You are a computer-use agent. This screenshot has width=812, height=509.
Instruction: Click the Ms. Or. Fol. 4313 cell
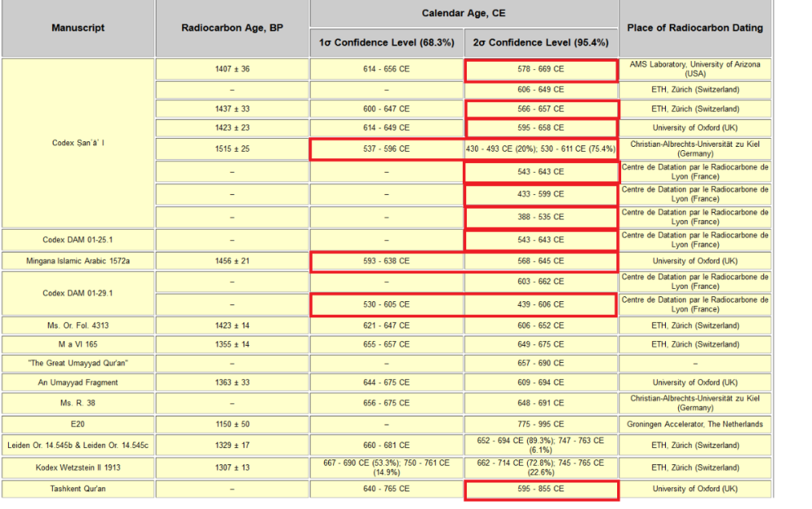[78, 325]
